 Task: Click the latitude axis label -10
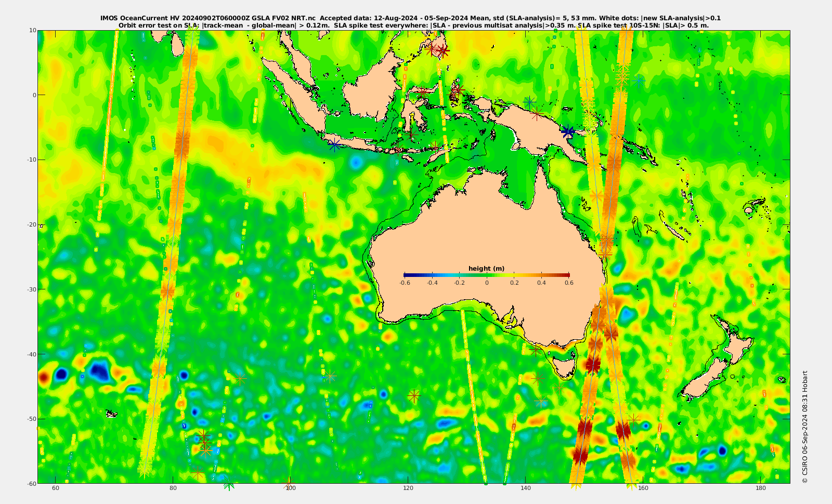[31, 160]
